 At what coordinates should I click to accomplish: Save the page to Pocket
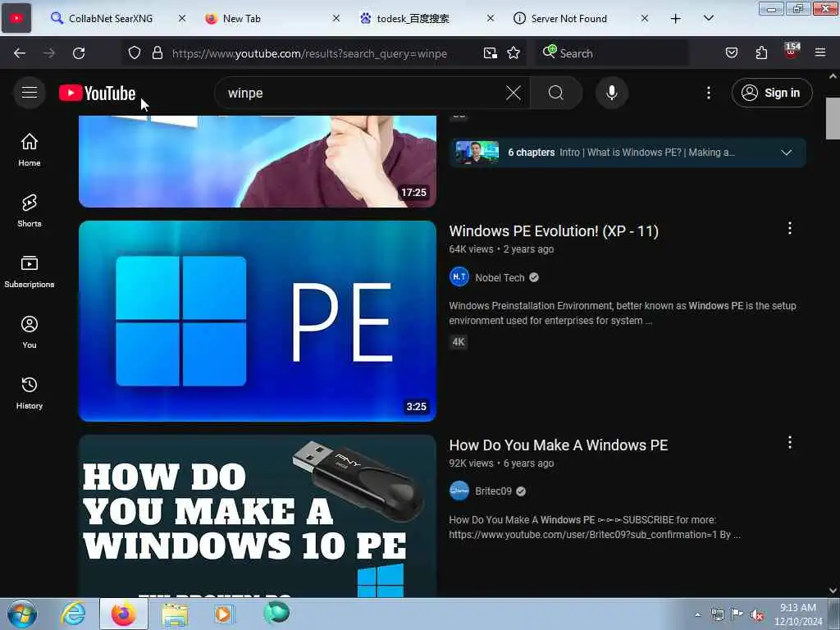[x=732, y=53]
